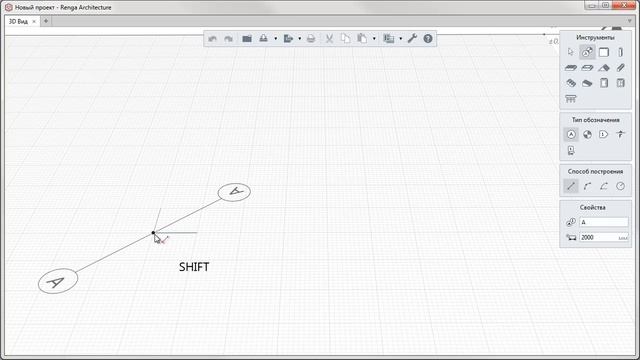Undo the last action

[x=212, y=39]
